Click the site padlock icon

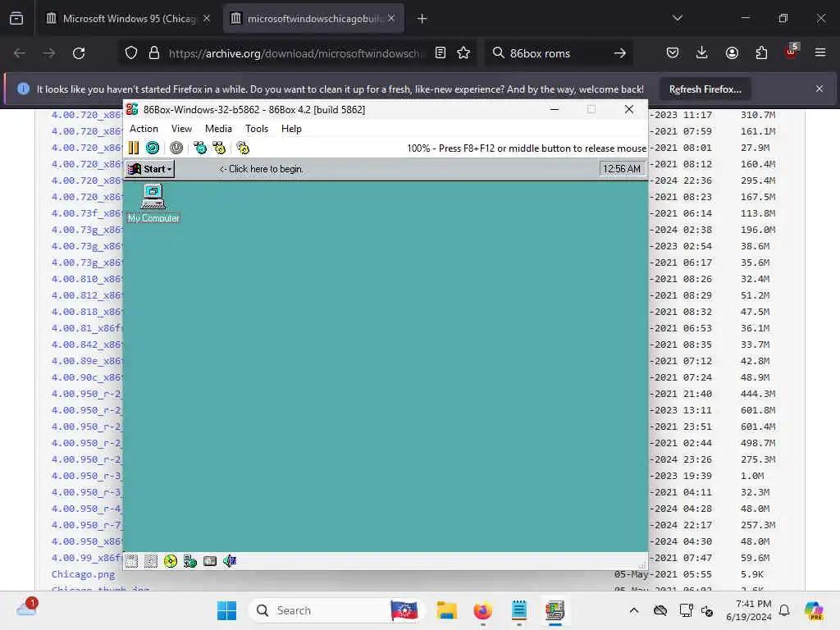[153, 53]
